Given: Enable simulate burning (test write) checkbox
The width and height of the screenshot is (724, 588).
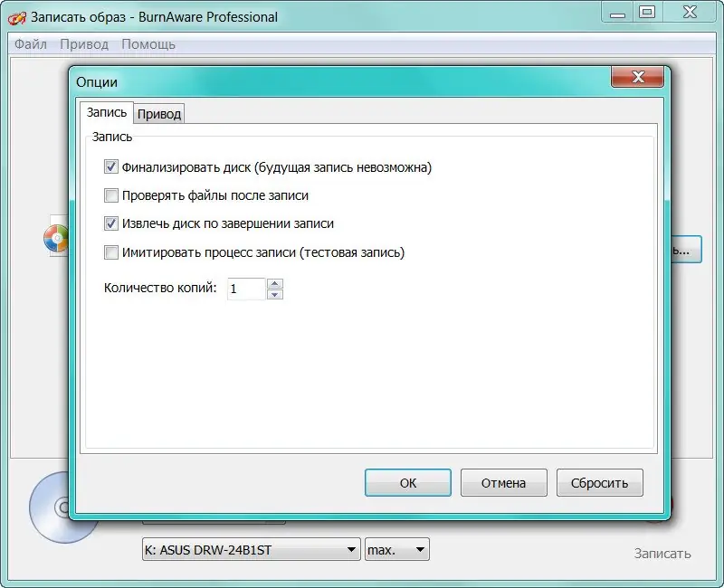Looking at the screenshot, I should click(110, 252).
